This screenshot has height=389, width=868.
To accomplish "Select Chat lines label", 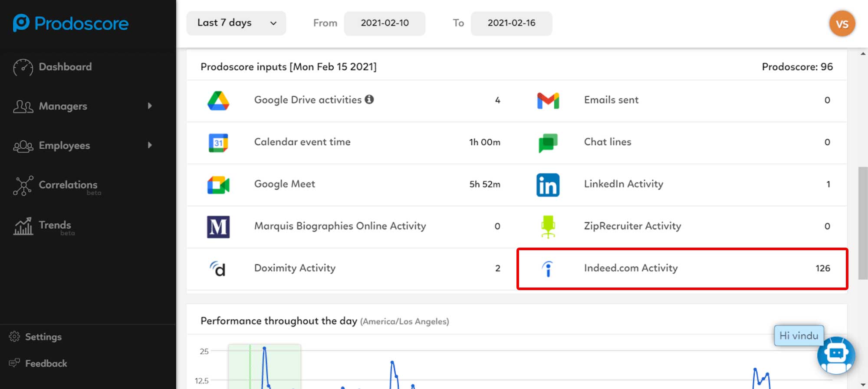I will (608, 142).
